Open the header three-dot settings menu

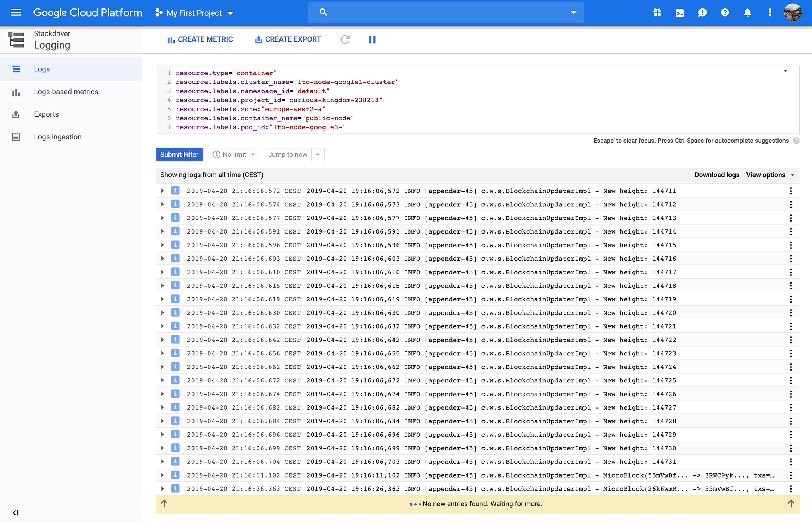(770, 13)
